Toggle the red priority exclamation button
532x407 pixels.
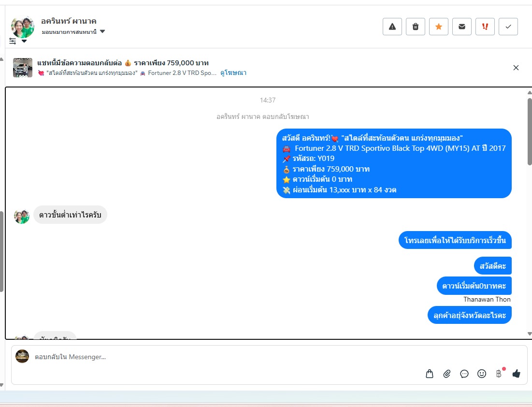[485, 27]
